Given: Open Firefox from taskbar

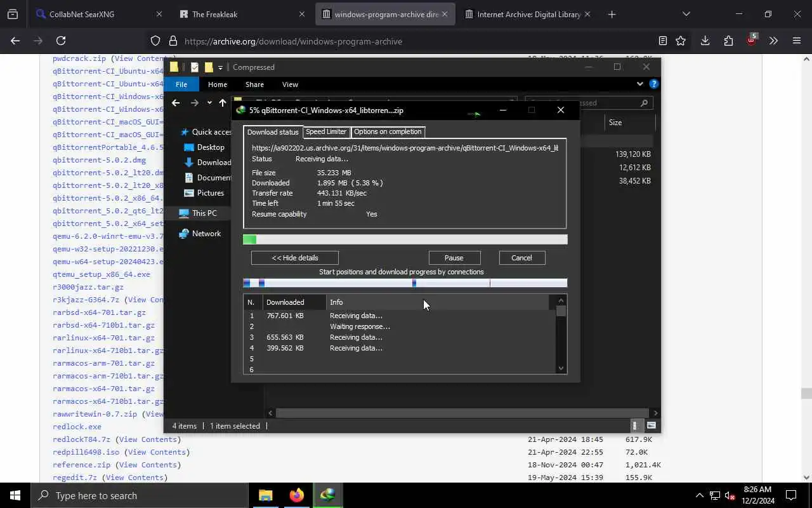Looking at the screenshot, I should pos(296,495).
